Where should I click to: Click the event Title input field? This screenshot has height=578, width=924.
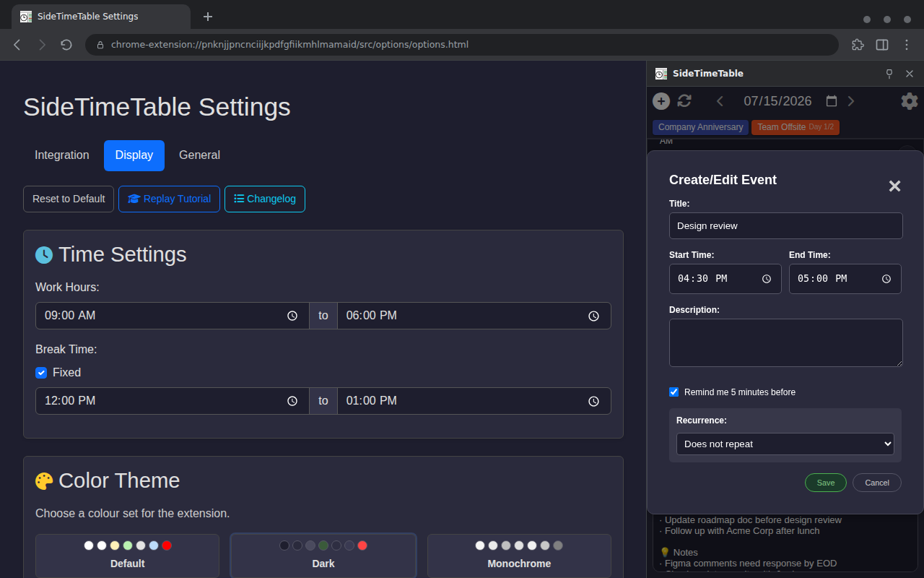(x=785, y=225)
